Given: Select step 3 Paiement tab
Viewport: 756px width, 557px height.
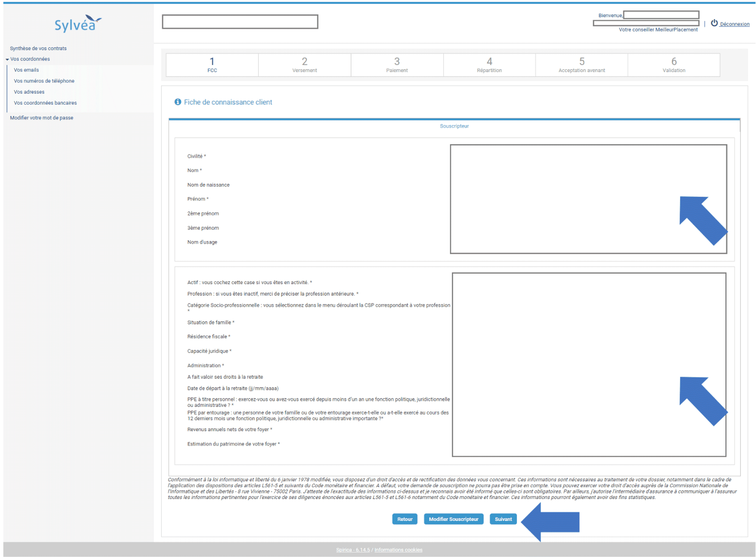Looking at the screenshot, I should click(397, 65).
